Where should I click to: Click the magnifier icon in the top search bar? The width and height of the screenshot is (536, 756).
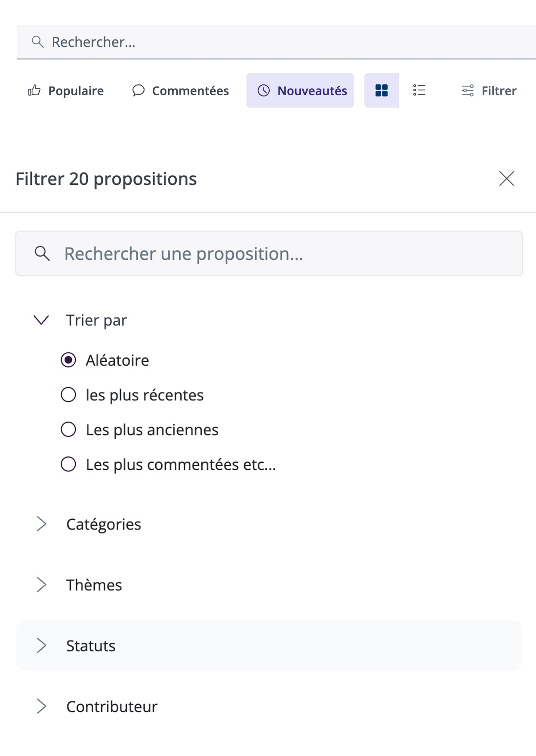pos(38,42)
